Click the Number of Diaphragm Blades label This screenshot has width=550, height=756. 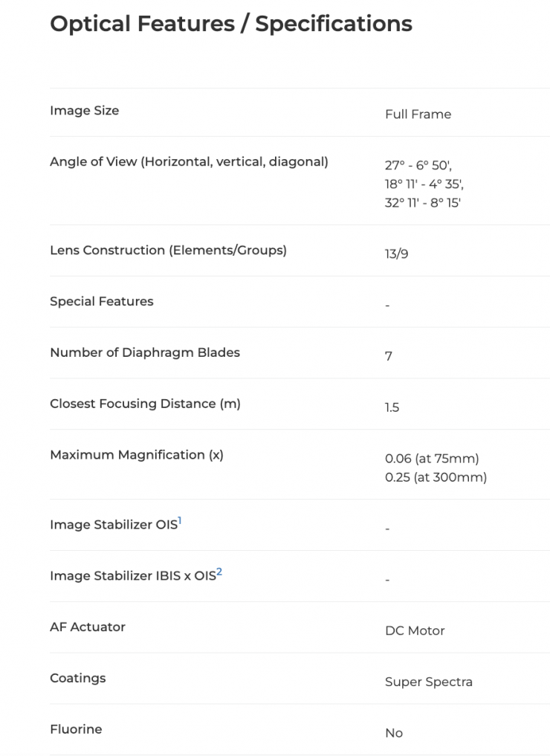[x=145, y=353]
